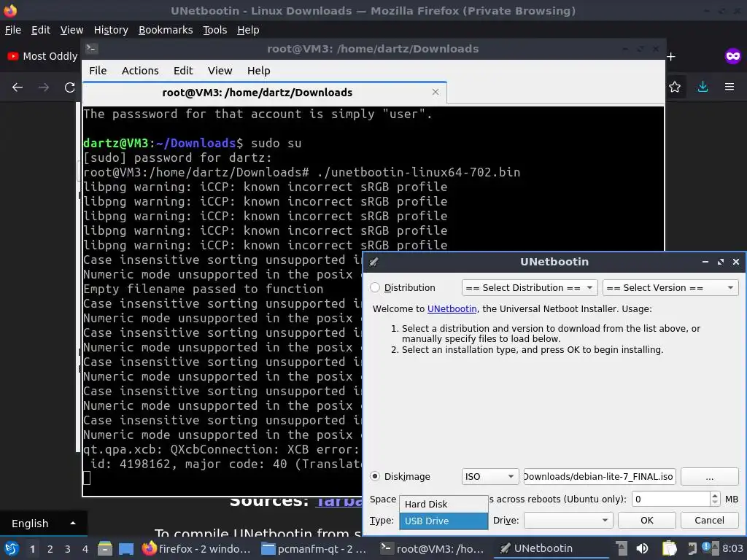Open the Select Distribution dropdown
The height and width of the screenshot is (560, 747).
pyautogui.click(x=530, y=287)
